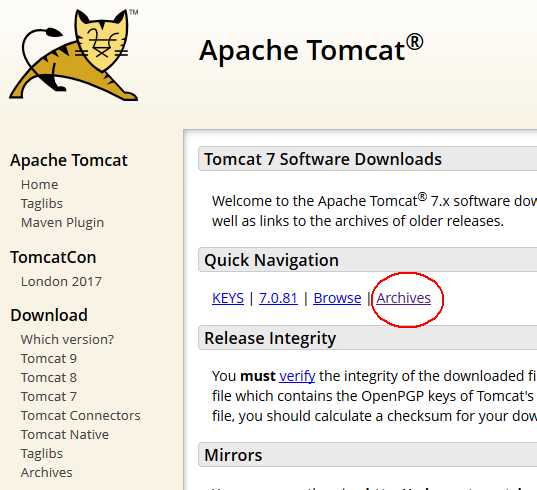Viewport: 537px width, 490px height.
Task: Open the Tomcat Native download link
Action: (x=65, y=435)
